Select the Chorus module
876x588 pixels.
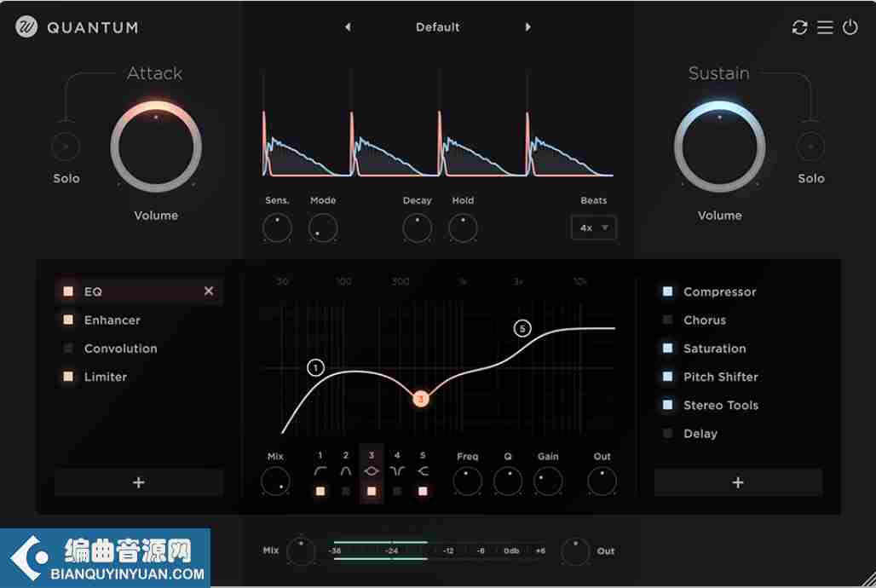(705, 320)
